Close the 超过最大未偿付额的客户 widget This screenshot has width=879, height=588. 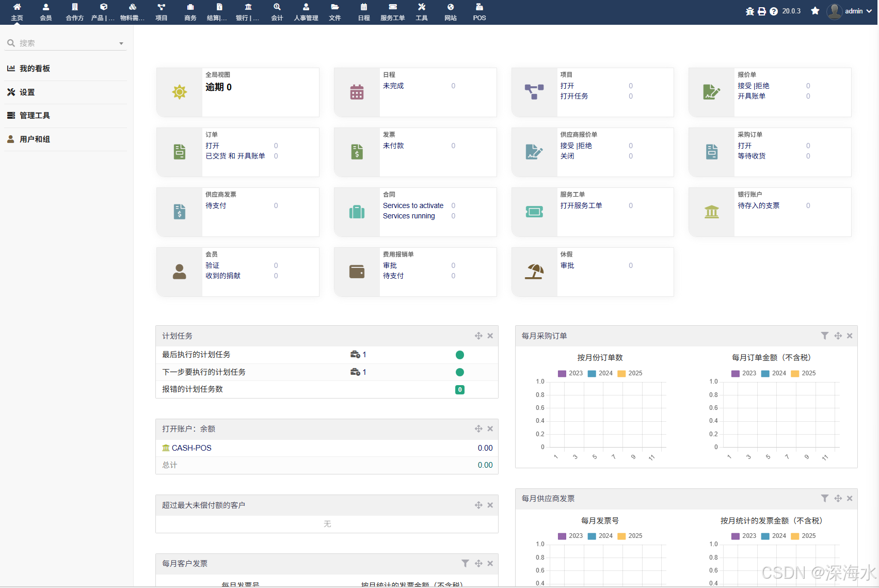[490, 505]
